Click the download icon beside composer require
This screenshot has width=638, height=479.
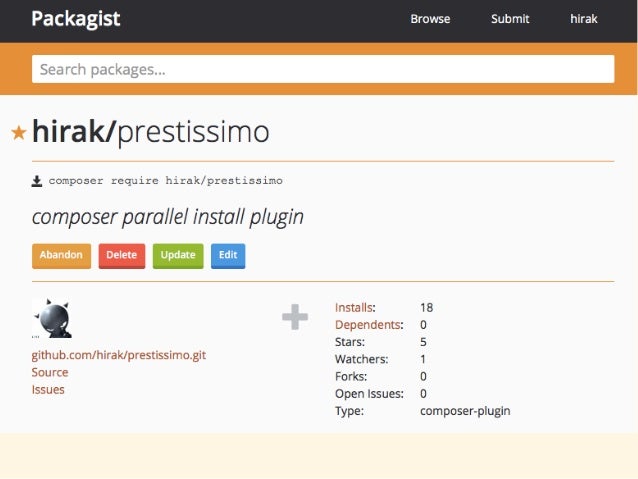37,181
